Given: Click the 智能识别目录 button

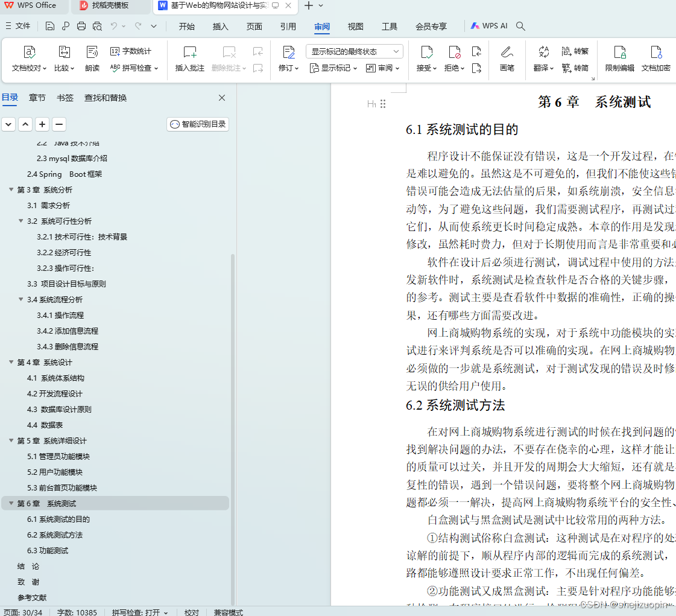Looking at the screenshot, I should pos(197,124).
